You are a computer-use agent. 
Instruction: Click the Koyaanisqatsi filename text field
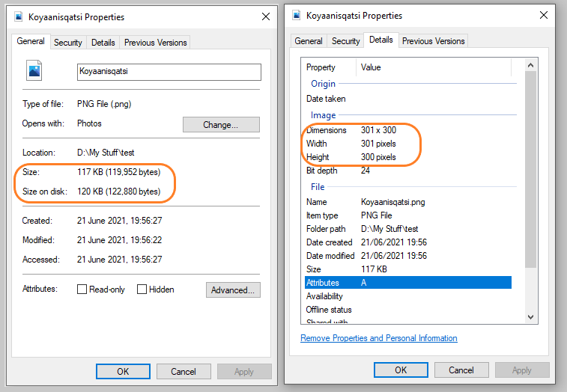tap(169, 72)
